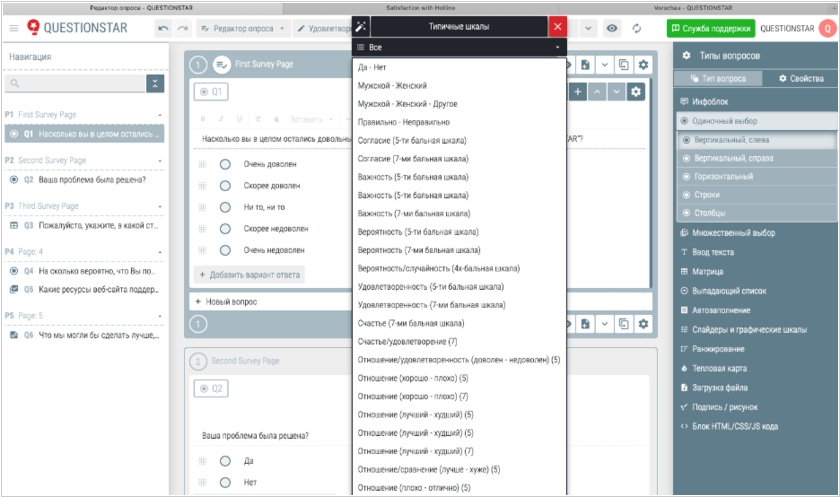The width and height of the screenshot is (840, 497).
Task: Click the checklist icon beside First Survey Page title
Action: 221,65
